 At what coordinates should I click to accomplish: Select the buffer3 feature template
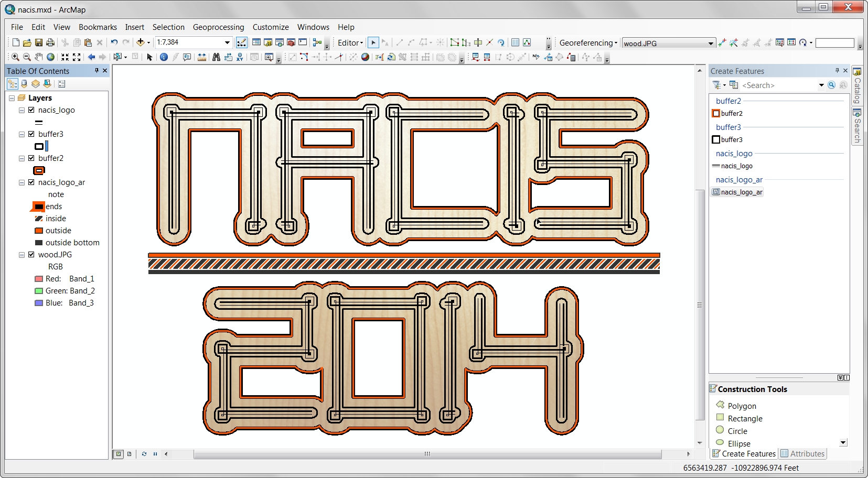727,139
